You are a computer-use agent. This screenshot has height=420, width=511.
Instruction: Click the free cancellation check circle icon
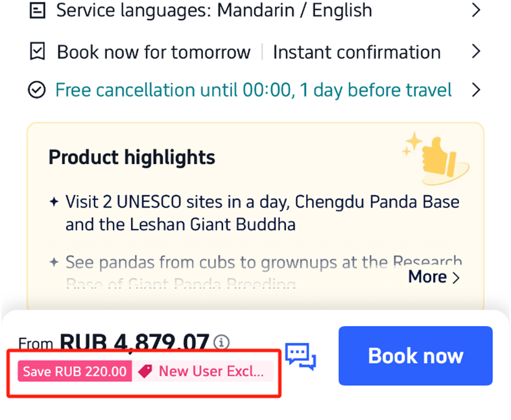point(37,89)
